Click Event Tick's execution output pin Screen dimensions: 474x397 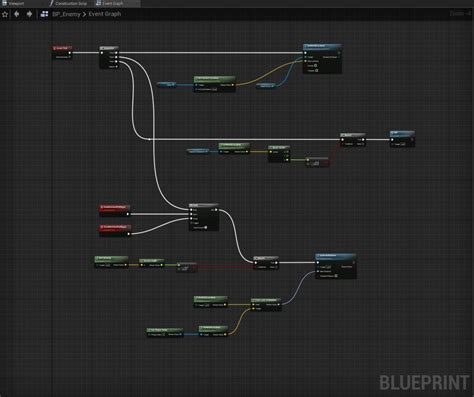coord(70,53)
